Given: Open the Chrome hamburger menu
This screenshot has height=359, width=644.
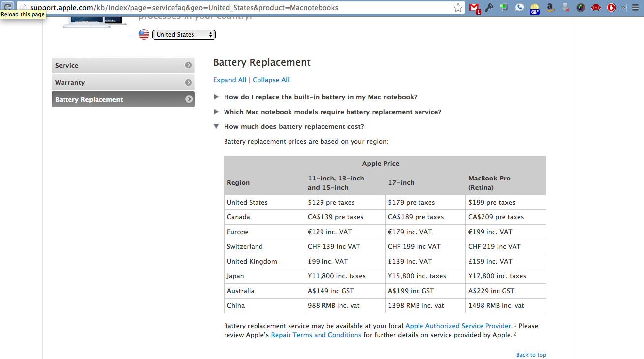Looking at the screenshot, I should [635, 8].
